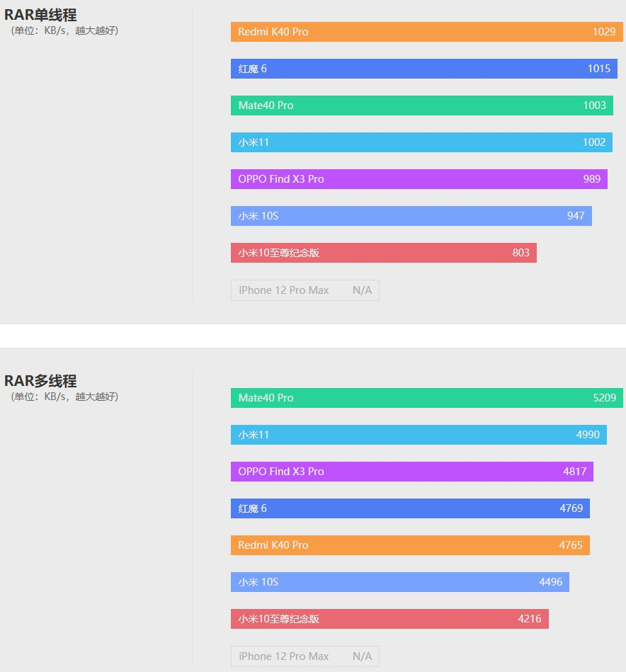Viewport: 626px width, 672px height.
Task: Select the Mate40 Pro bar showing 5209
Action: tap(427, 398)
